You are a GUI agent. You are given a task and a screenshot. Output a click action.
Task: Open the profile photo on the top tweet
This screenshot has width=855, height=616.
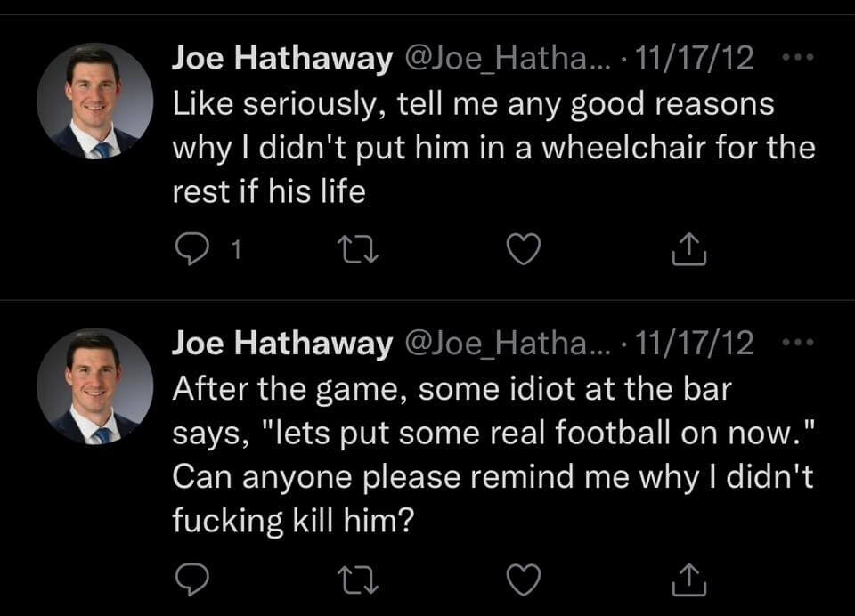94,101
